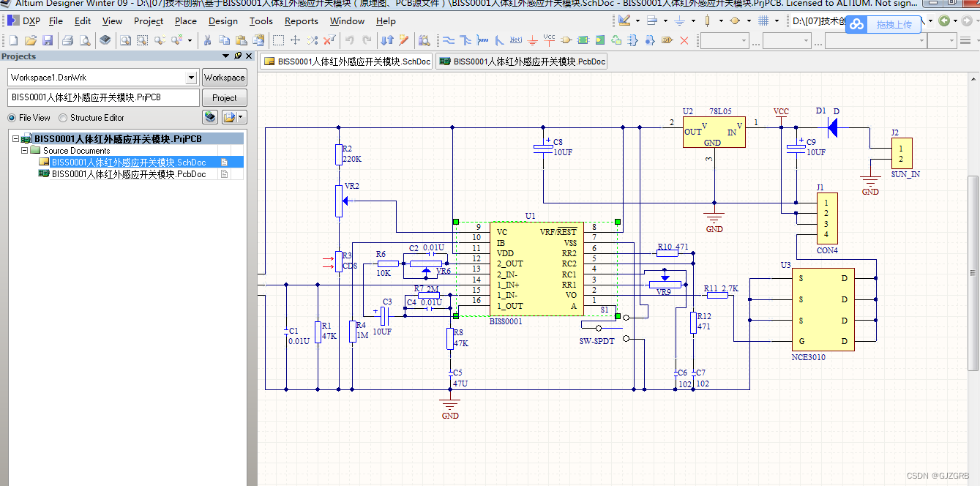The width and height of the screenshot is (980, 486).
Task: Open the Devices View toolbar icon
Action: coord(105,40)
